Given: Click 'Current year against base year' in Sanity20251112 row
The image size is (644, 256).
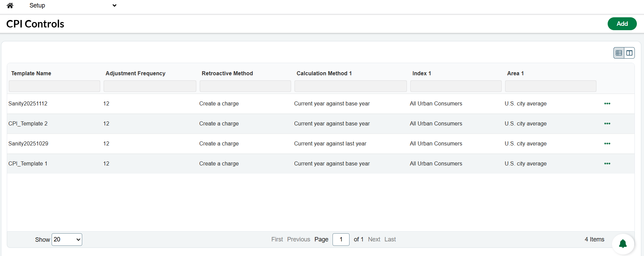Looking at the screenshot, I should (x=332, y=103).
